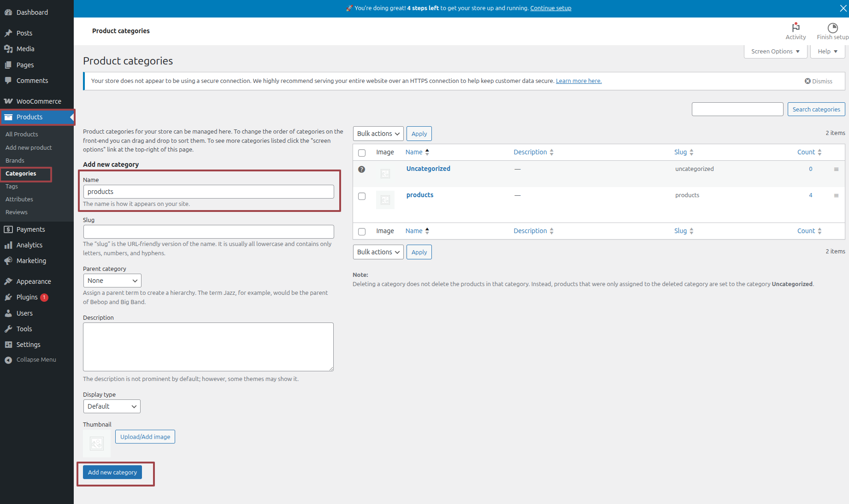Screen dimensions: 849x504
Task: Click the Activity flag icon
Action: pyautogui.click(x=796, y=28)
